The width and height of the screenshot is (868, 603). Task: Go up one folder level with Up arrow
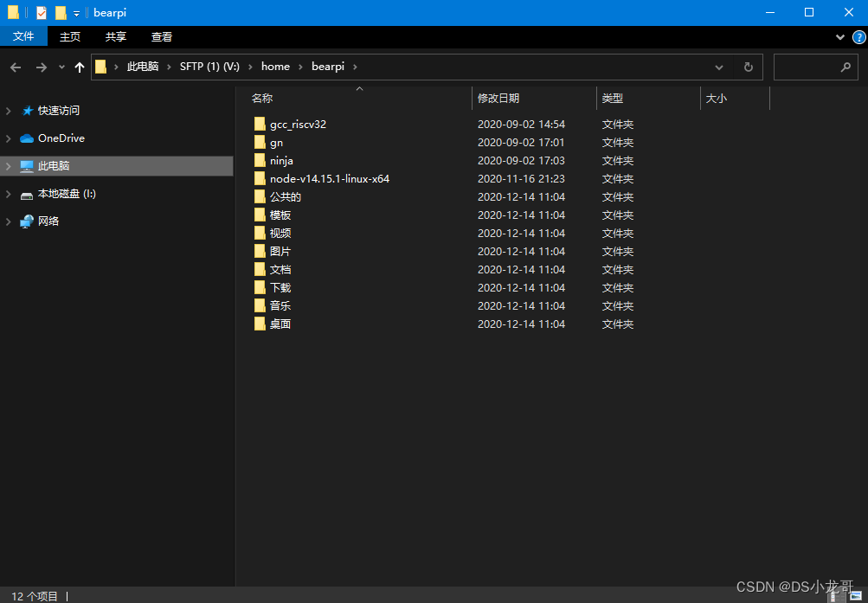coord(79,67)
